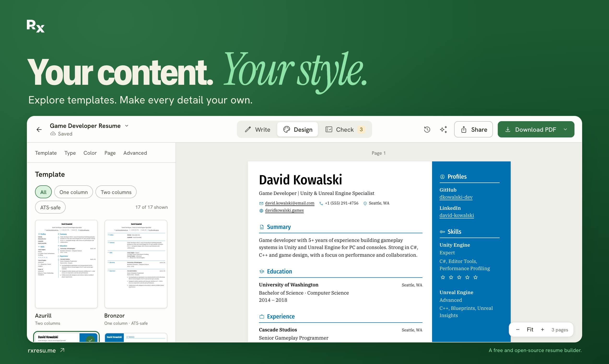Click the cloud Saved status icon
The width and height of the screenshot is (609, 364).
[53, 134]
